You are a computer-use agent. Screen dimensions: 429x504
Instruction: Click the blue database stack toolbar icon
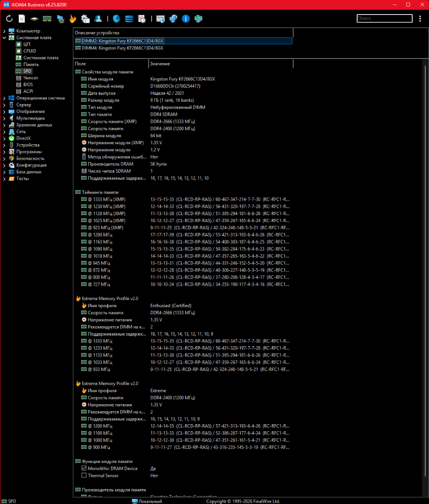[129, 19]
